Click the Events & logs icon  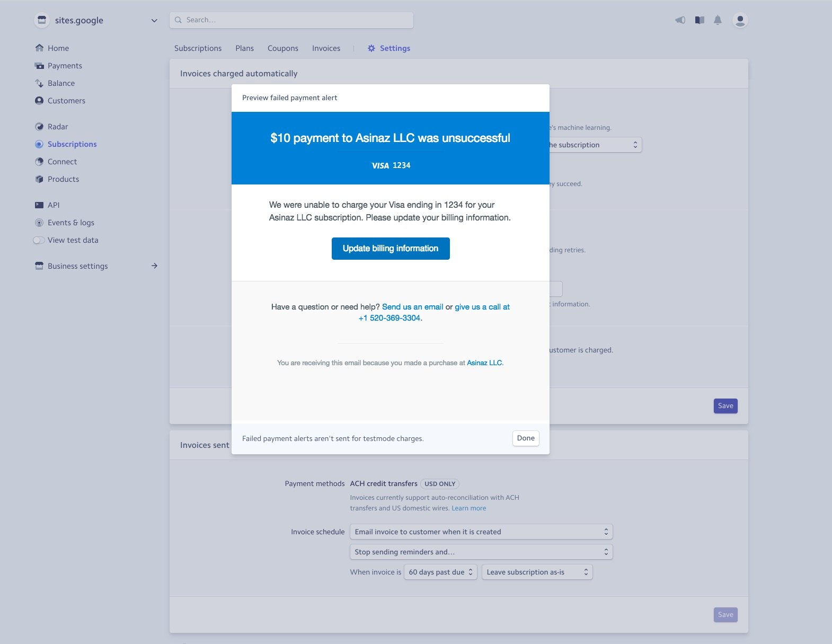pos(39,223)
